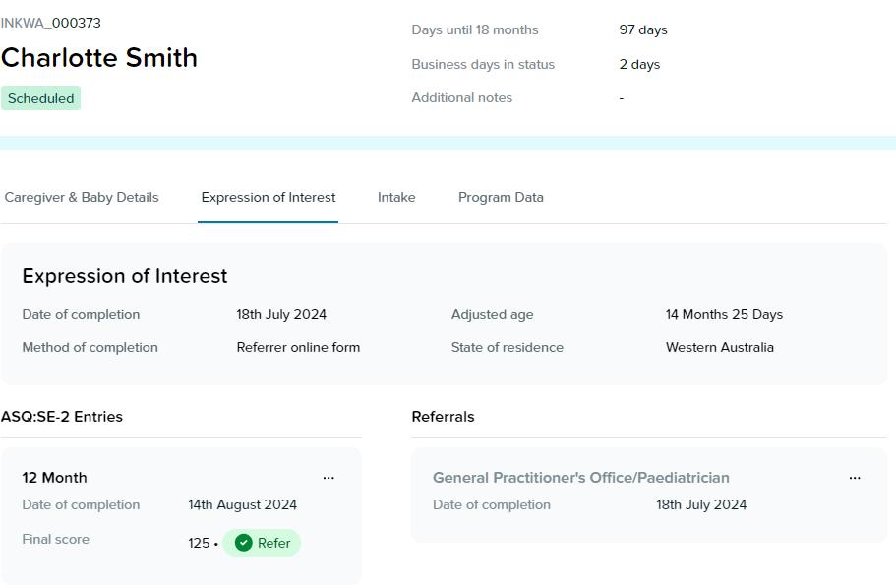
Task: Open the 12 Month entry ellipsis menu
Action: pos(329,478)
